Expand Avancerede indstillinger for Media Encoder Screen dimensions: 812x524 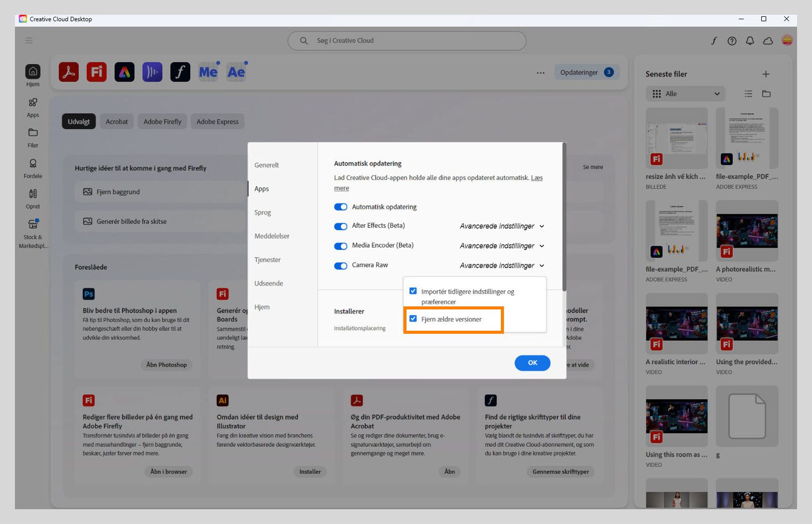pos(502,246)
